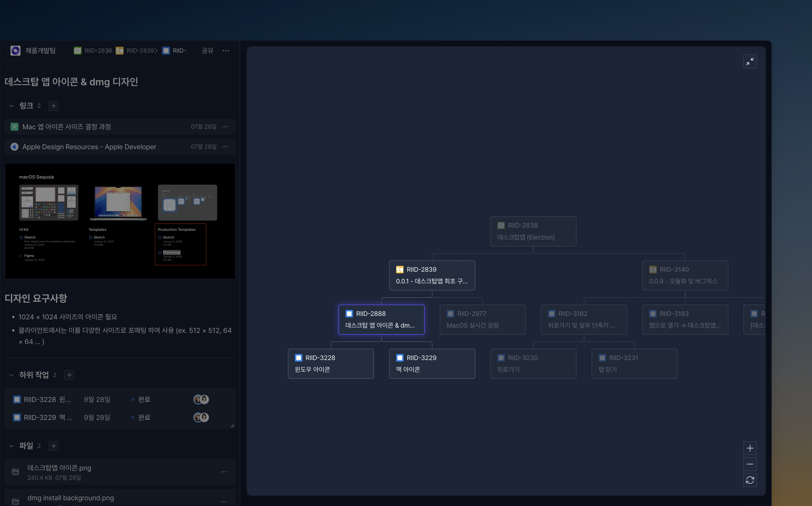Click assignee avatars for RIID-3229
The image size is (812, 506).
click(201, 417)
